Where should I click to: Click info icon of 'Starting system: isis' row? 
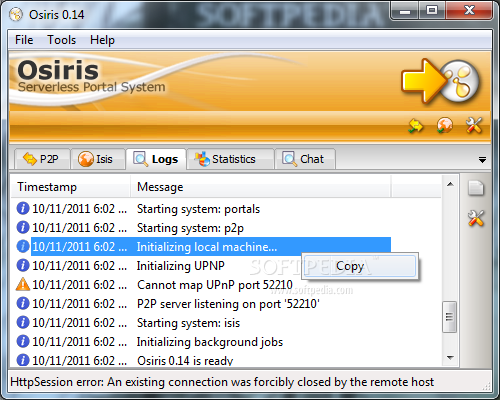tap(23, 322)
